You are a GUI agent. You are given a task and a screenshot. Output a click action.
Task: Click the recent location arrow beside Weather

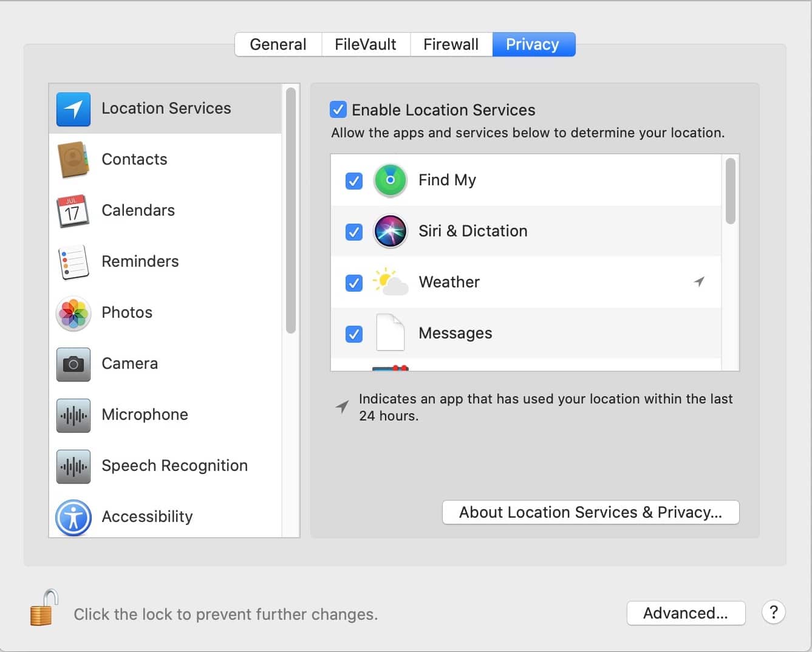point(700,281)
